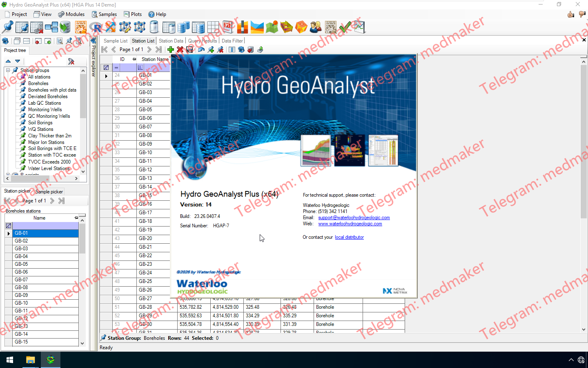Open the calendar icon in the main toolbar
Screen dimensions: 588x368
[x=228, y=27]
